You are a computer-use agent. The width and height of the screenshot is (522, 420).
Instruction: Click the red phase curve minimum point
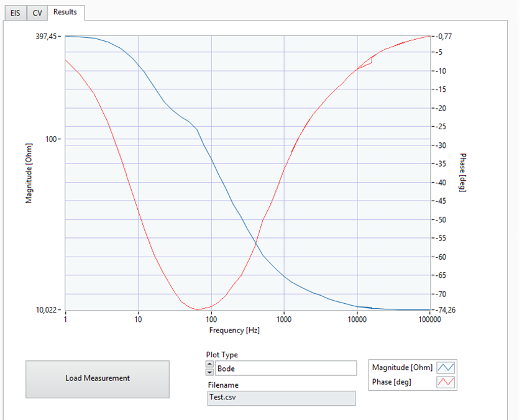coord(198,310)
